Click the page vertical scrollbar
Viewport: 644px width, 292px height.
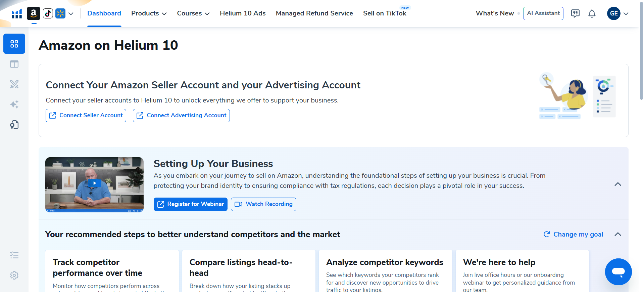coord(642,50)
